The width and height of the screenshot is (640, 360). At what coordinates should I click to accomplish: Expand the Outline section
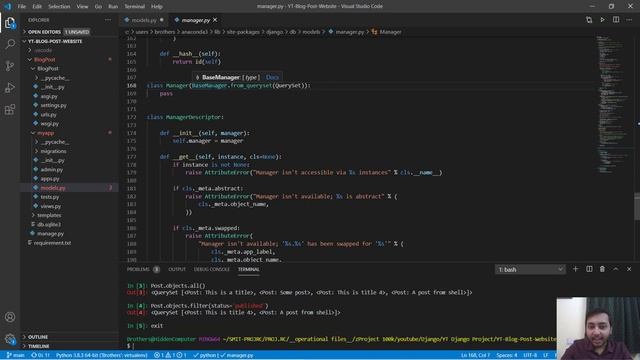69,337
